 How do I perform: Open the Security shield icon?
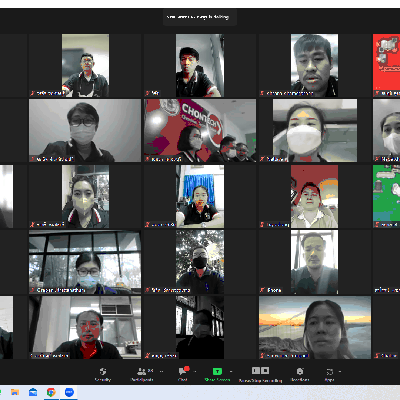tap(103, 371)
